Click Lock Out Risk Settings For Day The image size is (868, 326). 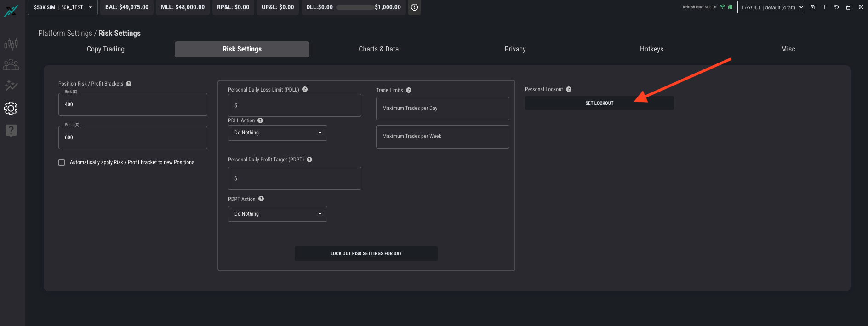click(x=366, y=253)
